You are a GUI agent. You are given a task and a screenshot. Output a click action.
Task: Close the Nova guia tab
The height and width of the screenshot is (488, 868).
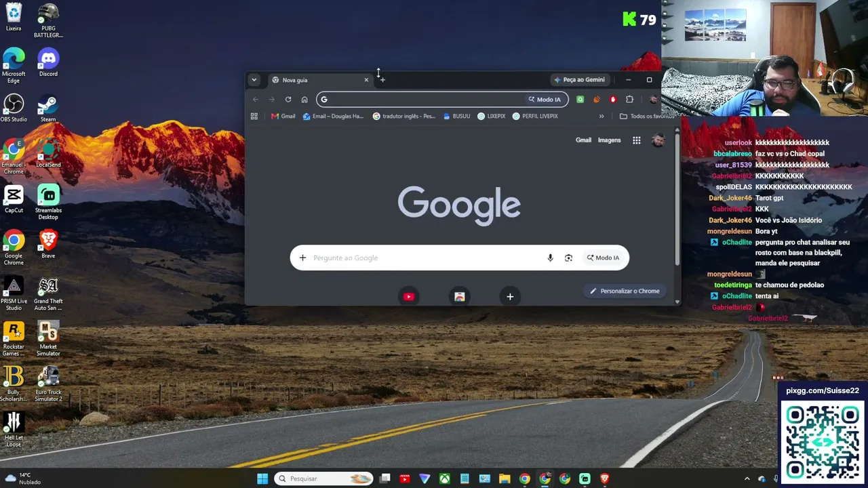366,80
